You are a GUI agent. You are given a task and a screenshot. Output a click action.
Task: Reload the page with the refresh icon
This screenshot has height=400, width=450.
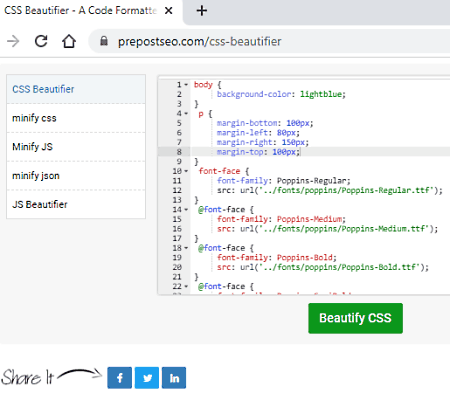tap(41, 41)
